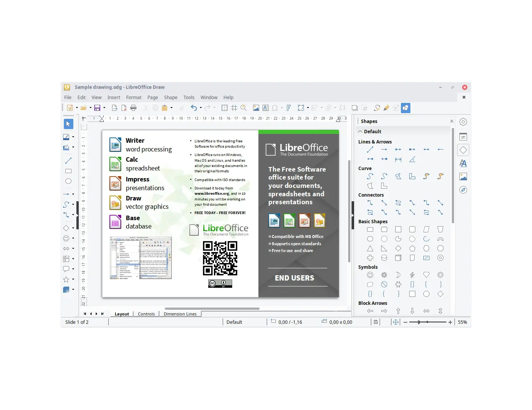Pick the smiley face symbol in Shapes panel
The height and width of the screenshot is (410, 532).
[x=370, y=275]
